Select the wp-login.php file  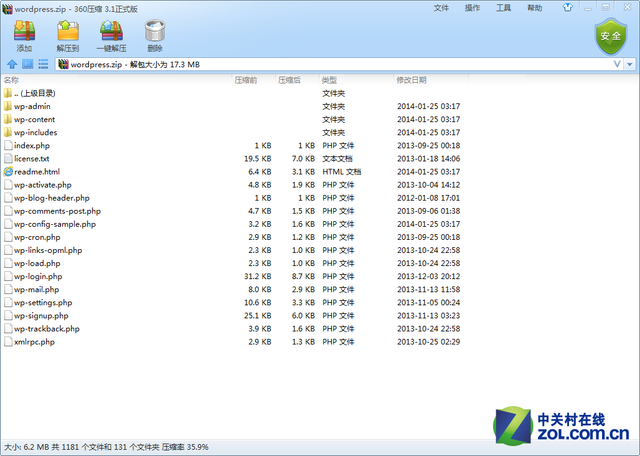38,276
